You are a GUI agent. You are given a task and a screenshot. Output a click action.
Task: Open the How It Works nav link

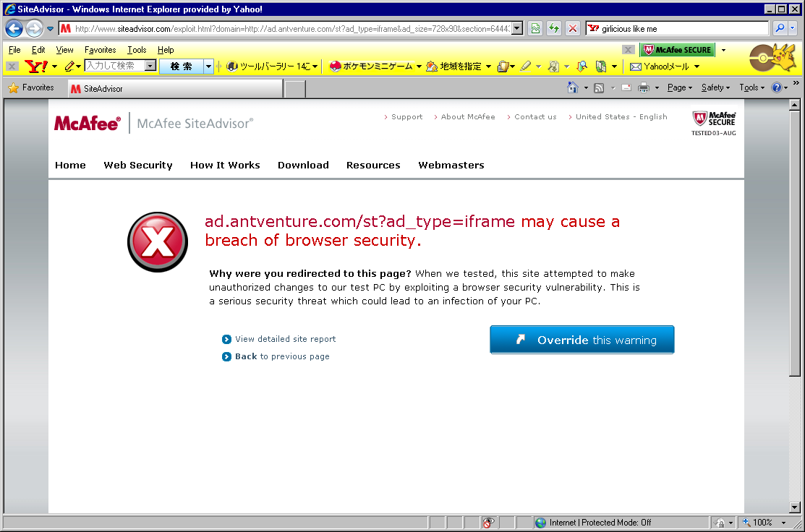tap(225, 166)
